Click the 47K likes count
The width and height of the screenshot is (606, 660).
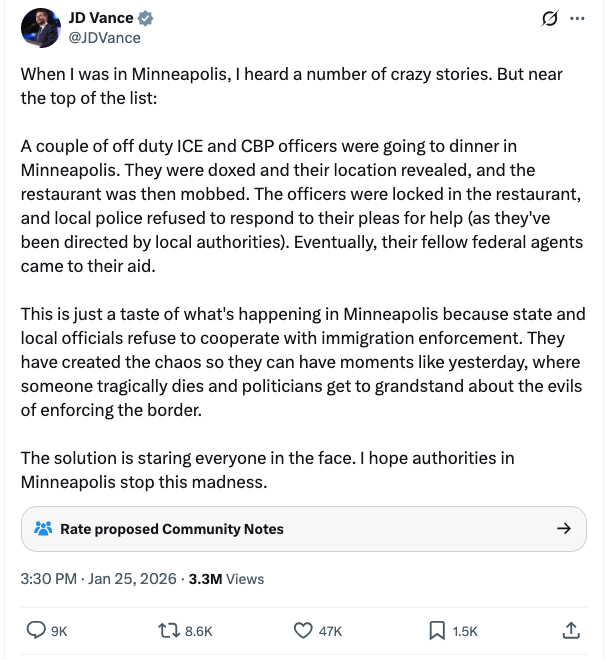click(330, 631)
